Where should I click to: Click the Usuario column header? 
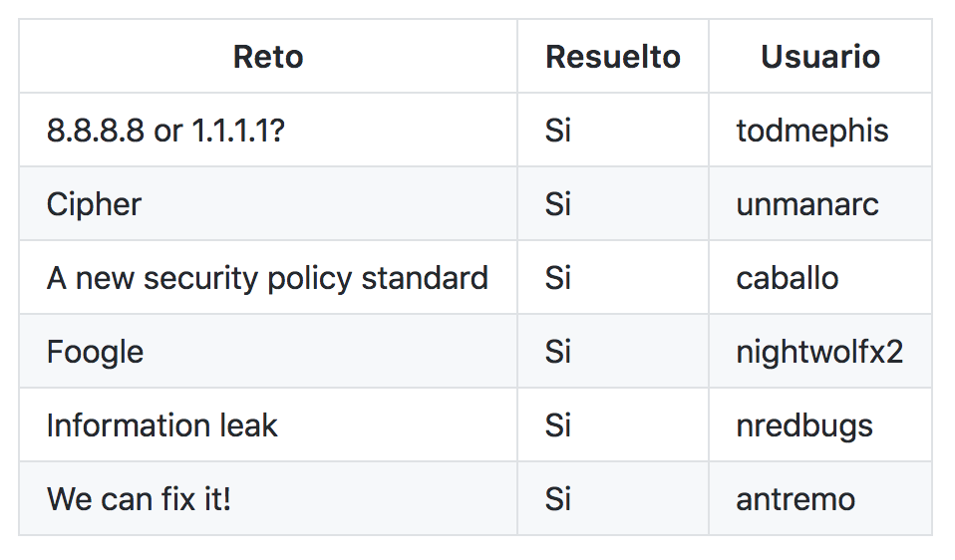click(x=819, y=57)
